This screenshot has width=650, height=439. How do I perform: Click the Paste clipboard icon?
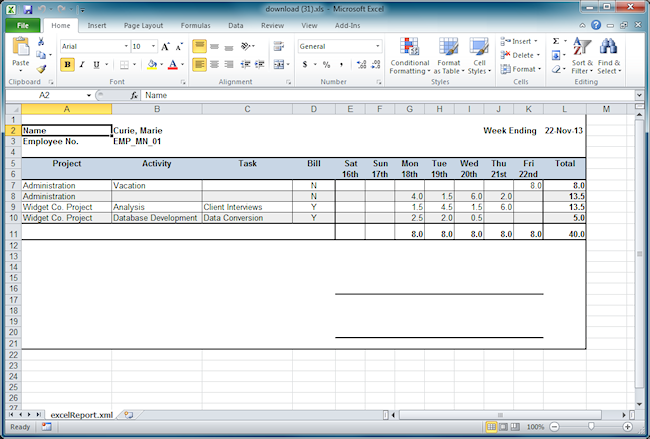click(20, 46)
